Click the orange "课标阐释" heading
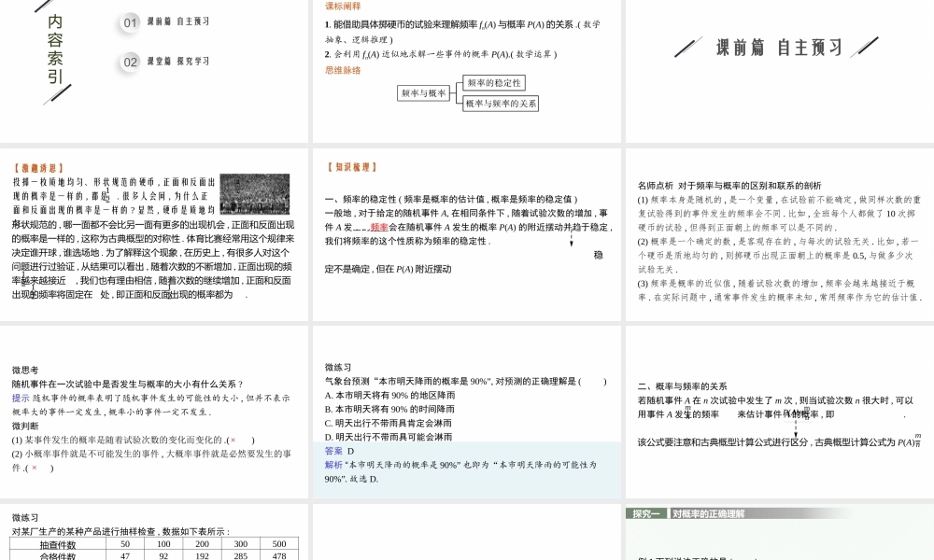Screen dimensions: 934x560 click(343, 6)
